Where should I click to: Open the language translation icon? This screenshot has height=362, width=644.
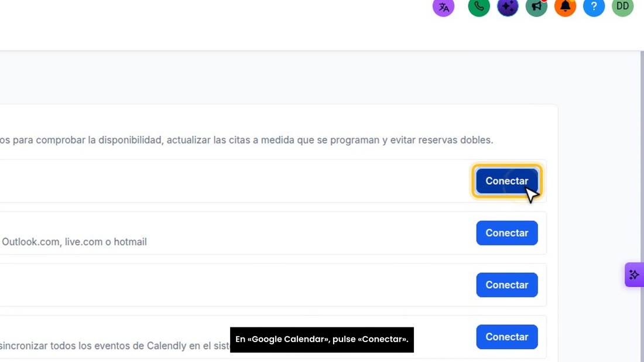[x=444, y=6]
